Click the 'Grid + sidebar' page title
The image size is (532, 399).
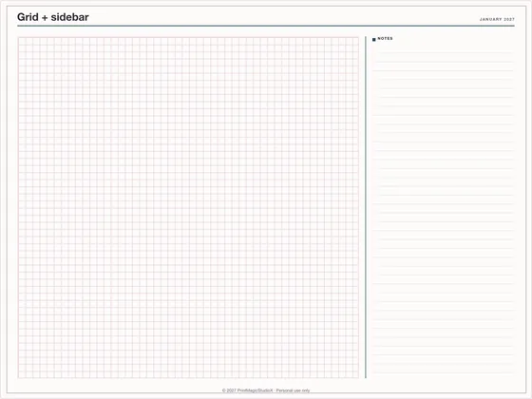pyautogui.click(x=53, y=17)
